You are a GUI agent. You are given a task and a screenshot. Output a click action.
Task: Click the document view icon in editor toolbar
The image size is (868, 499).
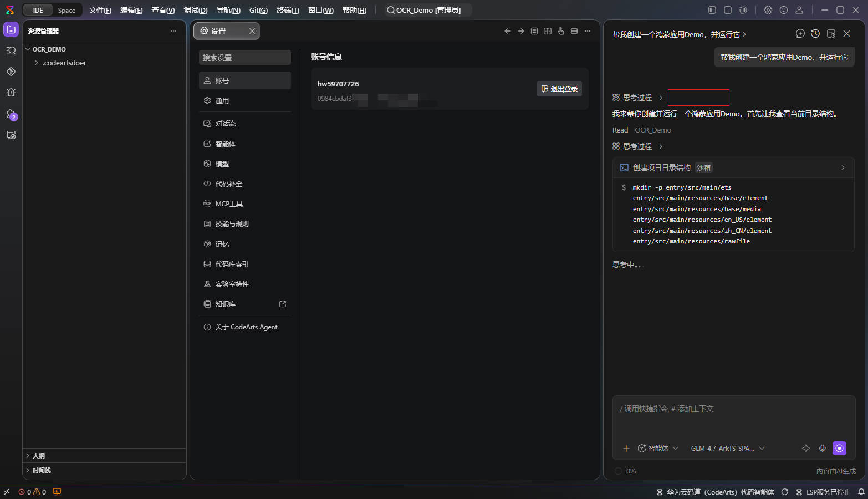[534, 31]
